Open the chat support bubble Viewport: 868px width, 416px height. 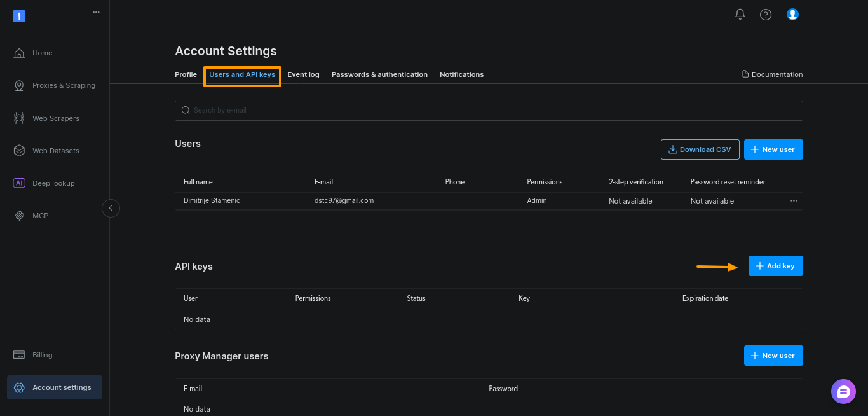tap(843, 391)
